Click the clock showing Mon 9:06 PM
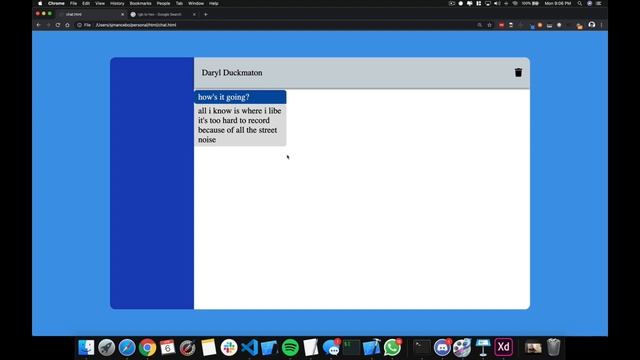This screenshot has height=360, width=640. pyautogui.click(x=558, y=3)
